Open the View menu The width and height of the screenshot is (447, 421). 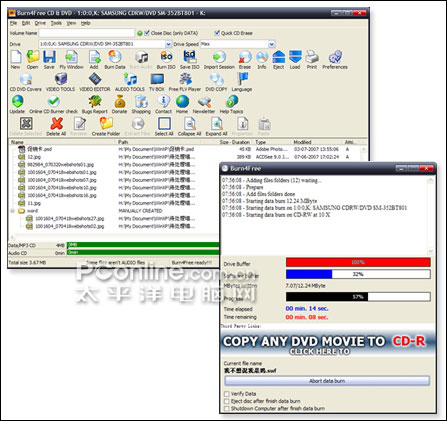(x=71, y=23)
